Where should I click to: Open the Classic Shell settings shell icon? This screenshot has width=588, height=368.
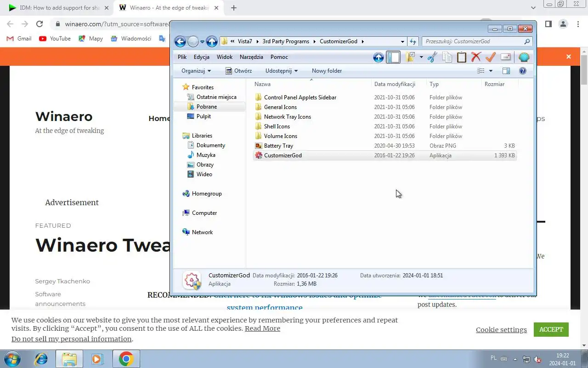(x=524, y=57)
